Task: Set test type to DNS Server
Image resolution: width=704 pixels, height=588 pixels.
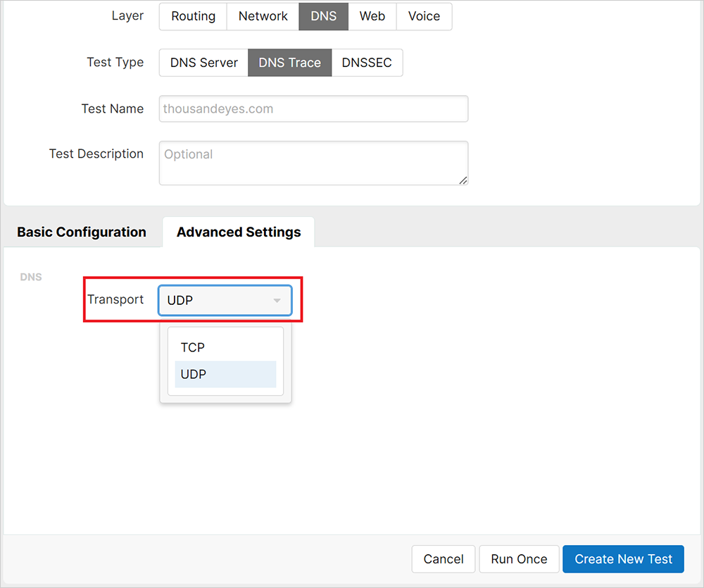Action: tap(203, 63)
